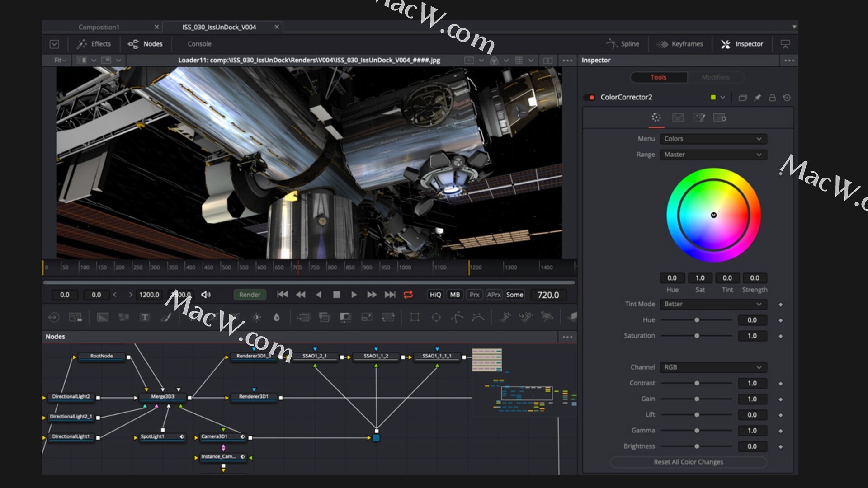Switch to the Composition1 tab
Viewport: 868px width, 488px height.
point(99,27)
